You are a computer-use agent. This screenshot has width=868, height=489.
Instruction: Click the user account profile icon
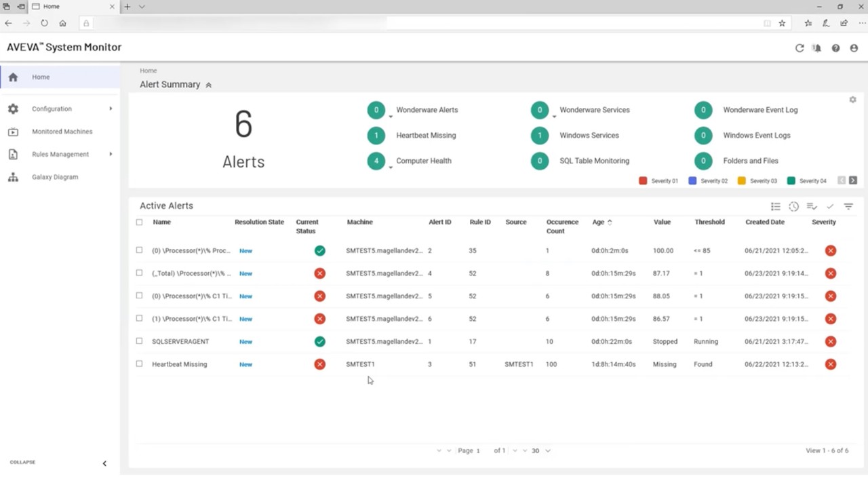[x=854, y=48]
